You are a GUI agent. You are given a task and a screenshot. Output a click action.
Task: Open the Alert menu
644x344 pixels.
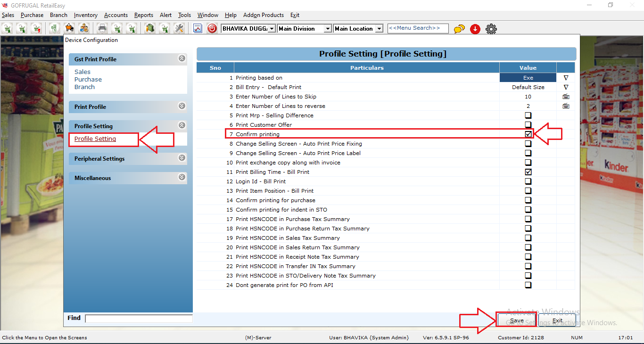point(166,15)
